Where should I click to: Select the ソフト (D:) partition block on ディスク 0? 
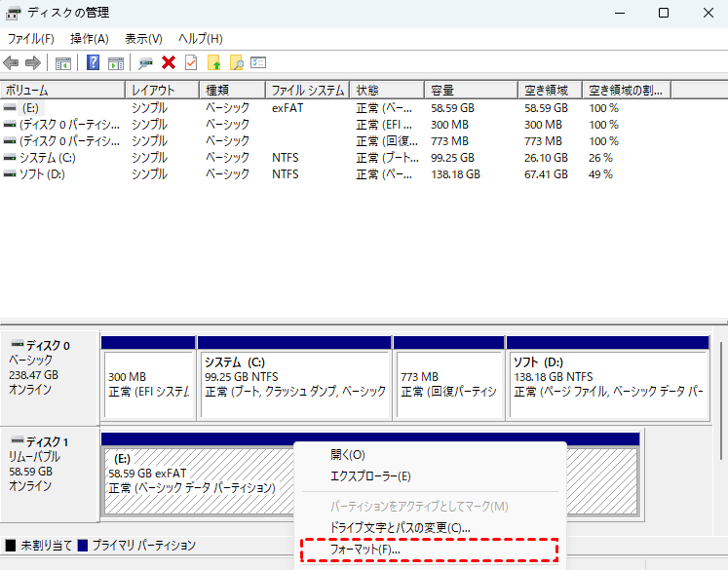(x=606, y=378)
